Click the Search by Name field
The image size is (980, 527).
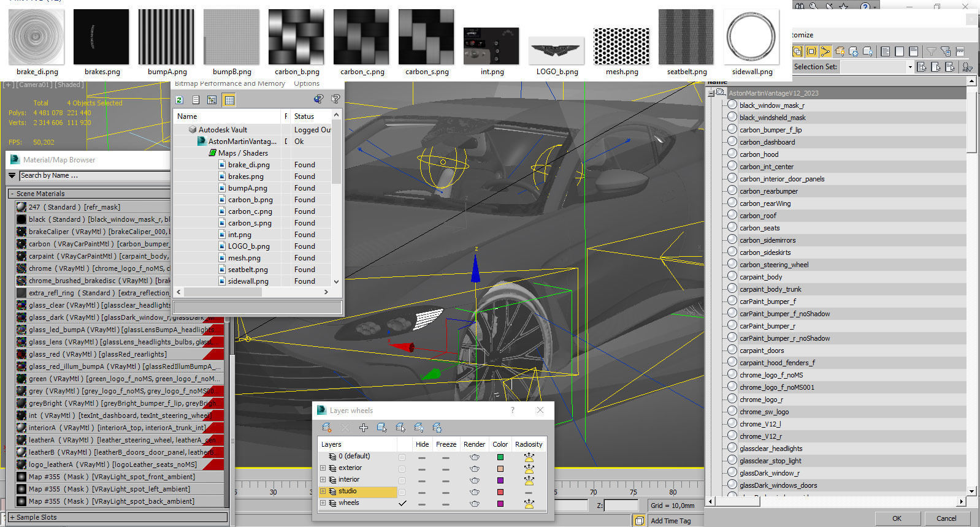pyautogui.click(x=94, y=176)
